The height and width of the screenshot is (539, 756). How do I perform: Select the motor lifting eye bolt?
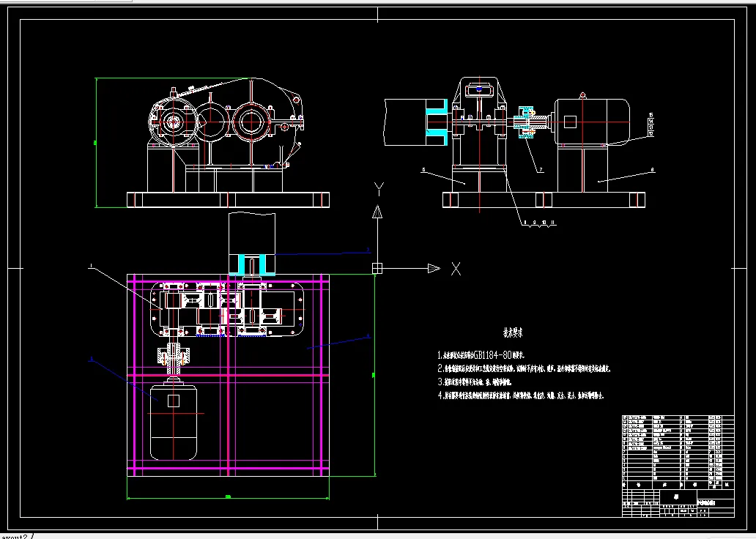pyautogui.click(x=582, y=95)
